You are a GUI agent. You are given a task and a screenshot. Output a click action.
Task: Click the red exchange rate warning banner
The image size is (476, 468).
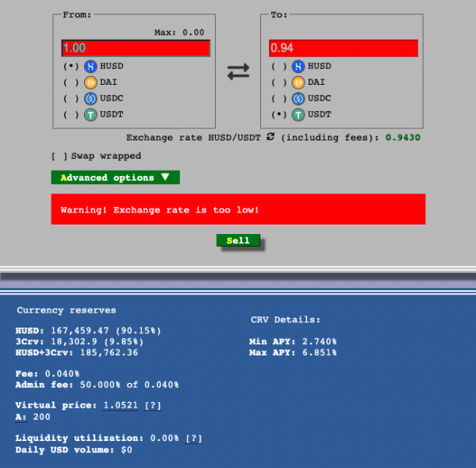(238, 209)
